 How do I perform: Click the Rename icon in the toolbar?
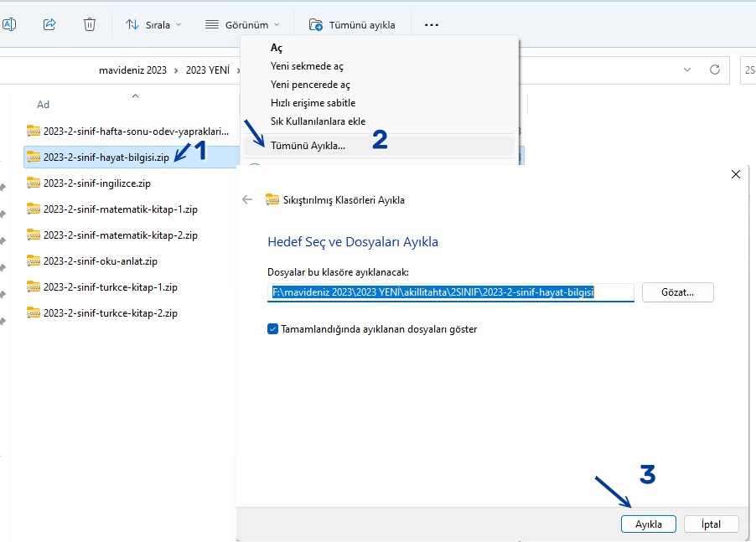pyautogui.click(x=8, y=25)
